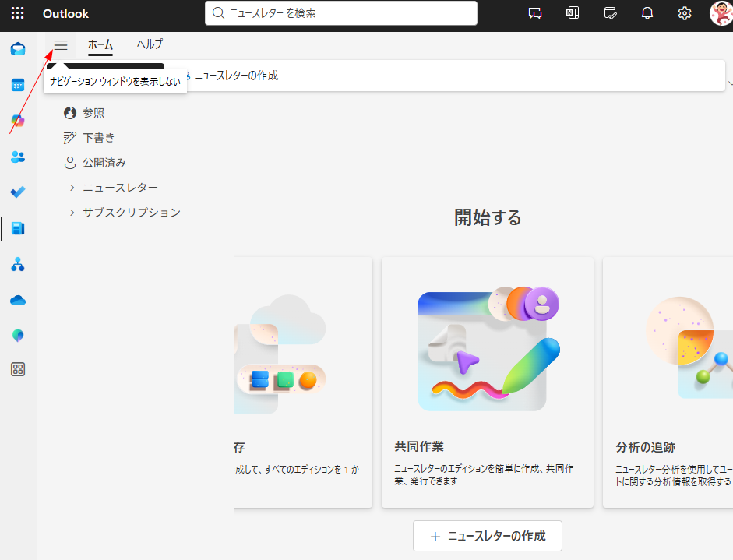The image size is (733, 560).
Task: Open the To Do checkmark icon
Action: click(18, 192)
